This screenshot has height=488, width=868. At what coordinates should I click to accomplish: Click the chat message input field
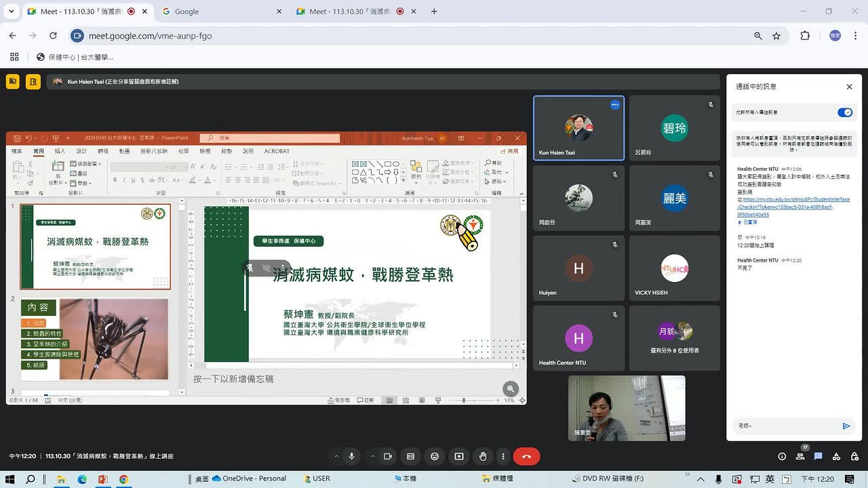(787, 426)
